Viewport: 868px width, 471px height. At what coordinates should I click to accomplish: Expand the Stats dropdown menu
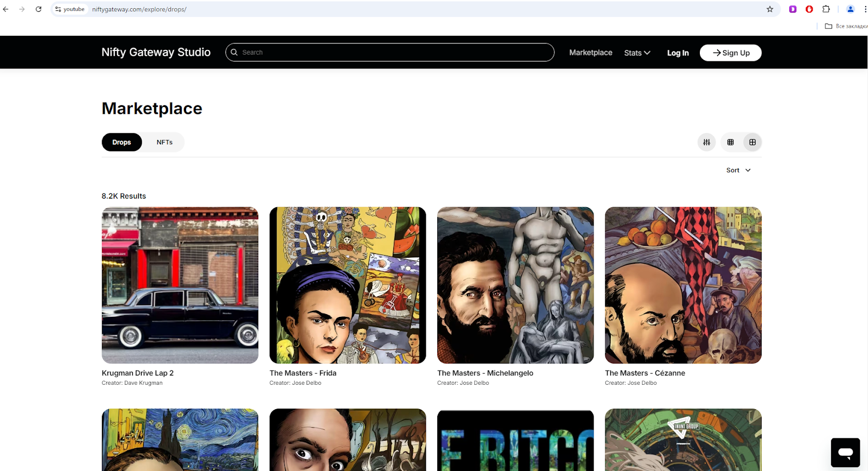637,53
